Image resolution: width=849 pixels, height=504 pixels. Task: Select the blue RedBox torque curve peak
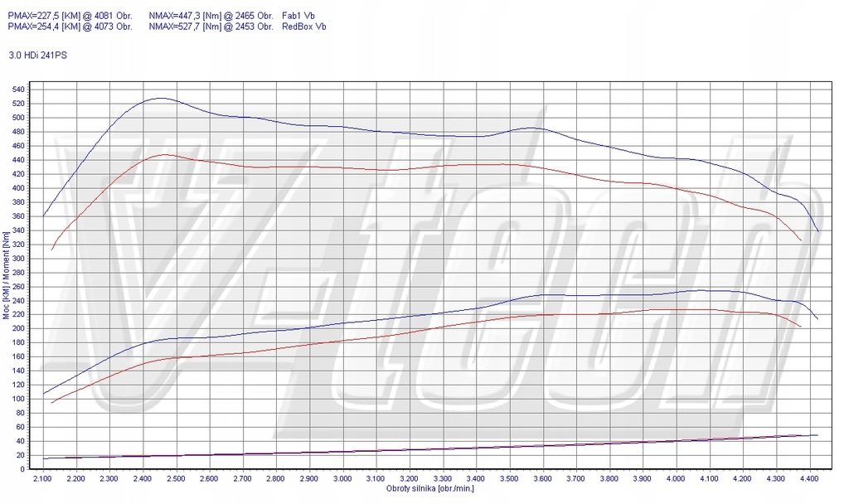pyautogui.click(x=162, y=99)
